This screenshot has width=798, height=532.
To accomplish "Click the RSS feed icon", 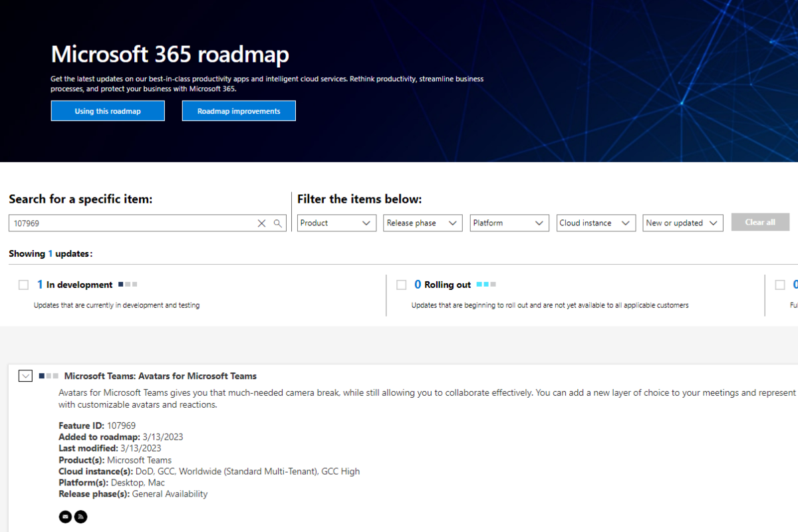I will click(80, 516).
